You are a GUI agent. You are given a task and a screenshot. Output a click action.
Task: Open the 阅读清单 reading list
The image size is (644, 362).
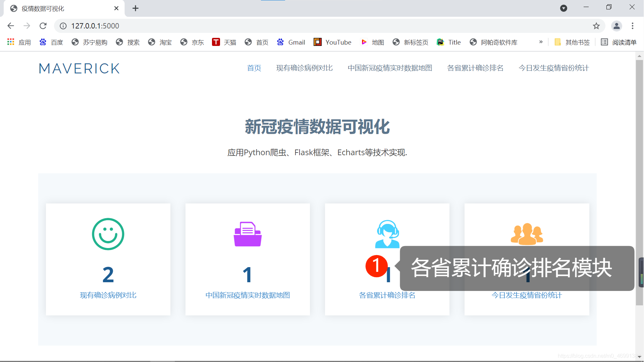click(619, 42)
